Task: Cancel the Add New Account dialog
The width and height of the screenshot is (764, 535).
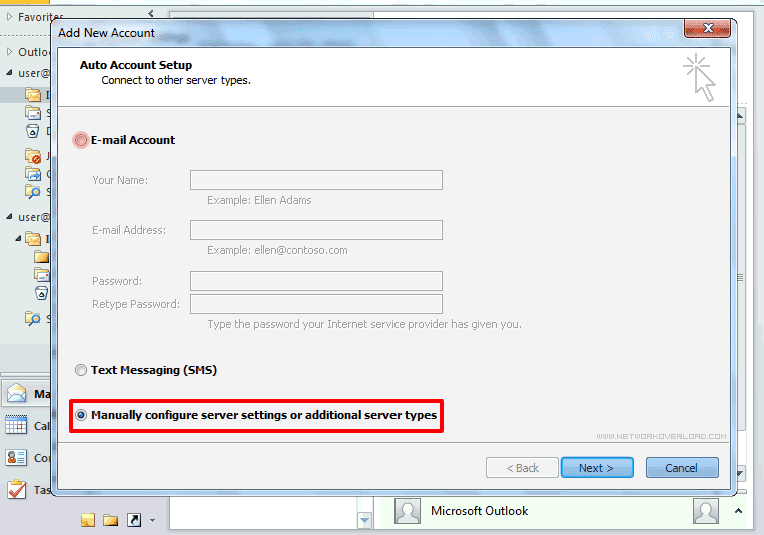Action: (x=681, y=468)
